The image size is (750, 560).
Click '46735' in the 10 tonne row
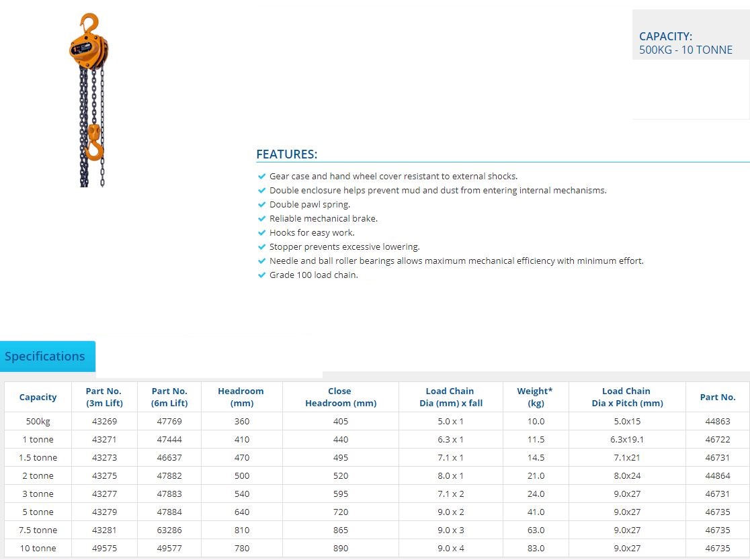[x=718, y=549]
